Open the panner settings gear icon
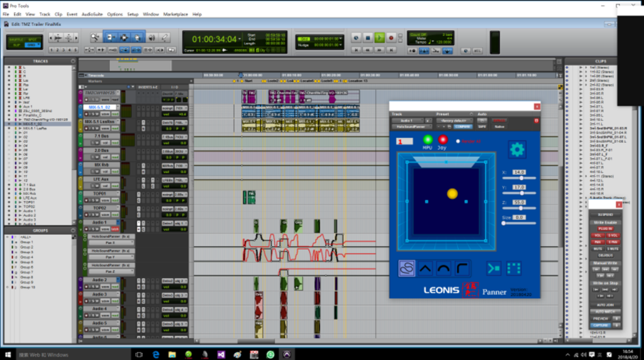 click(x=517, y=149)
